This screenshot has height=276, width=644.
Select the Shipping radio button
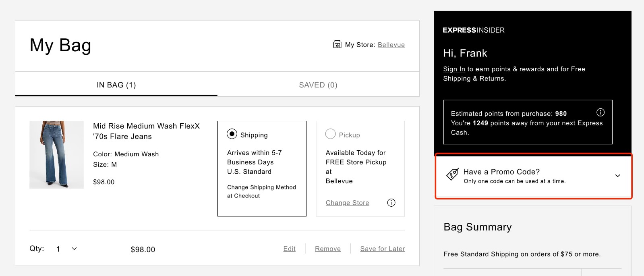[x=232, y=134]
